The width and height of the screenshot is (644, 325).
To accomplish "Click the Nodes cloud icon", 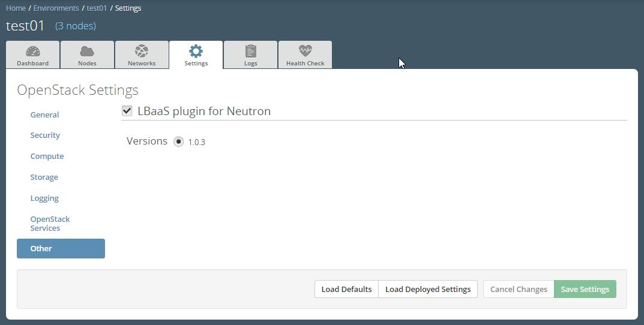I will tap(87, 52).
